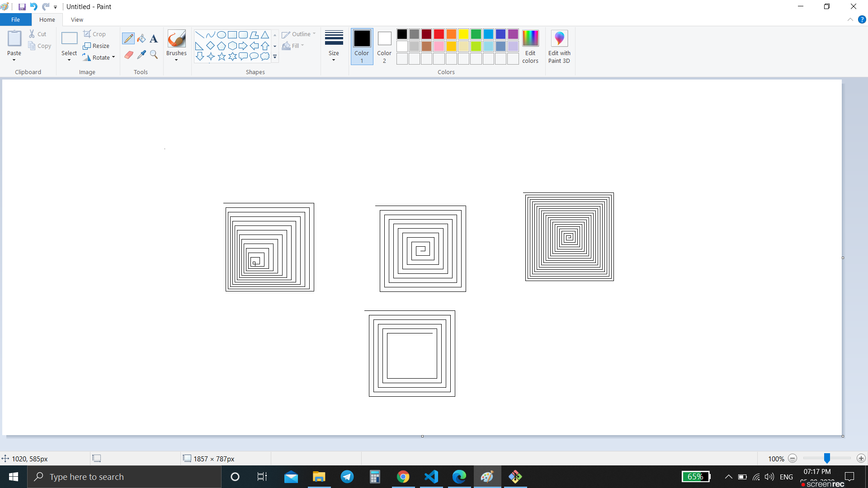Select the Magnifier tool

pyautogui.click(x=154, y=55)
